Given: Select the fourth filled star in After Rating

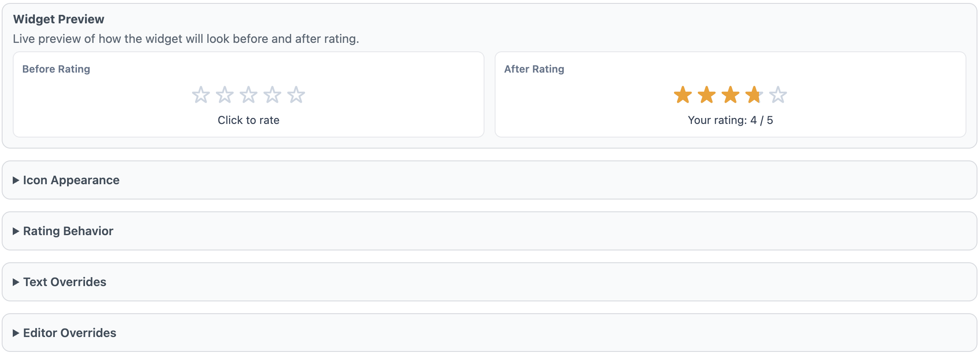Looking at the screenshot, I should click(754, 94).
